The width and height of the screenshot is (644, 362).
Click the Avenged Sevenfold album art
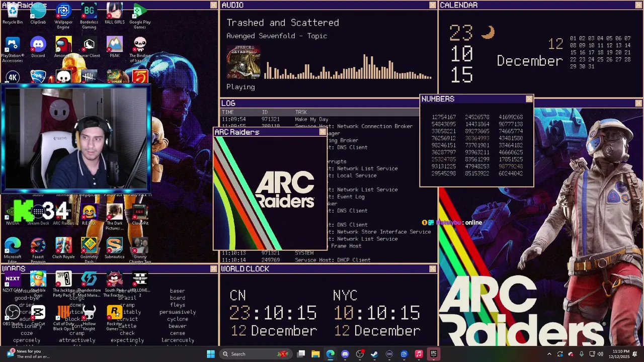[244, 62]
